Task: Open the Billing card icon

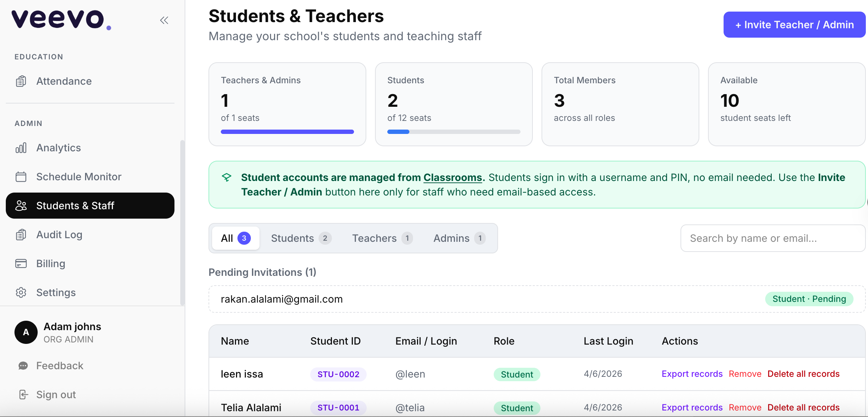Action: [x=21, y=264]
